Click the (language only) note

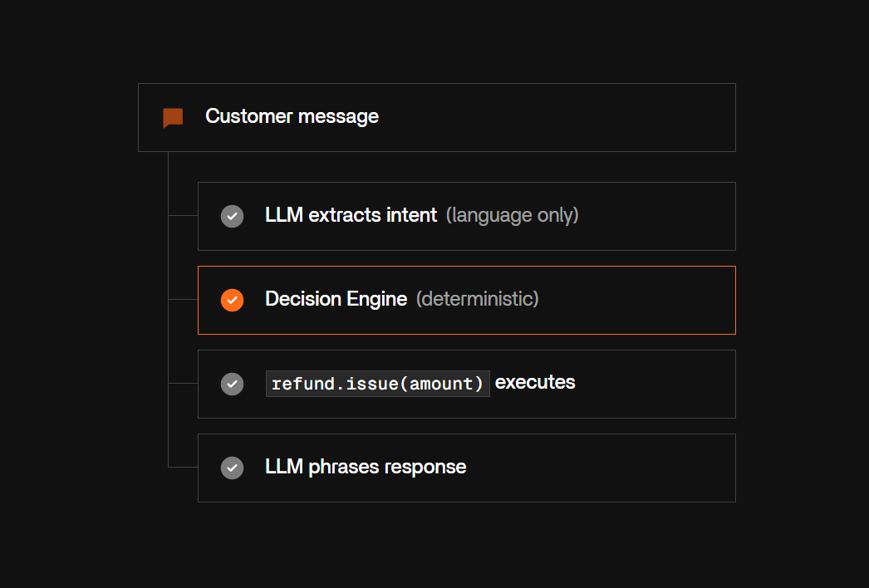512,215
